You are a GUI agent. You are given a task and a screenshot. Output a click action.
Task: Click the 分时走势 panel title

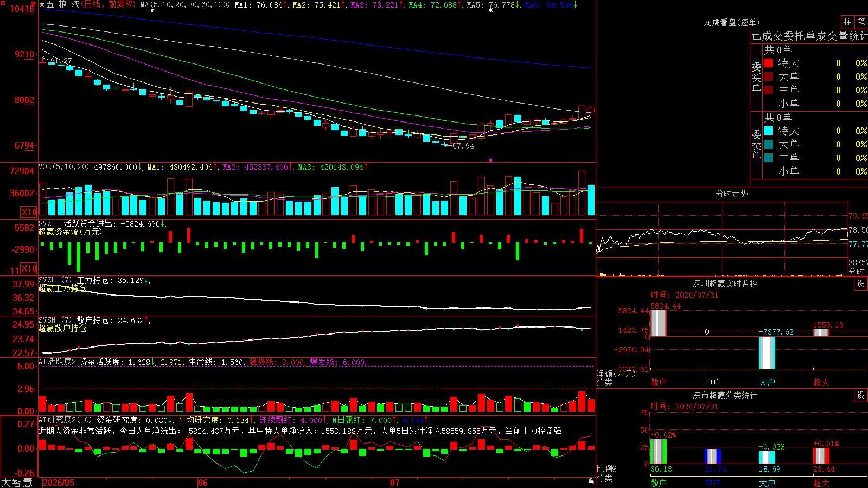click(732, 194)
